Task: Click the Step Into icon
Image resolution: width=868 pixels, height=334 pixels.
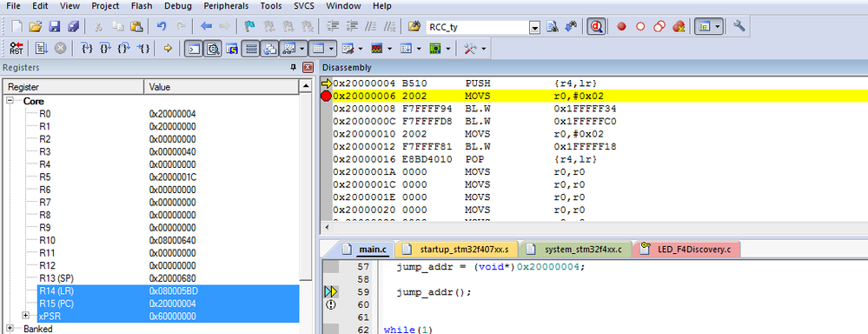Action: click(86, 49)
